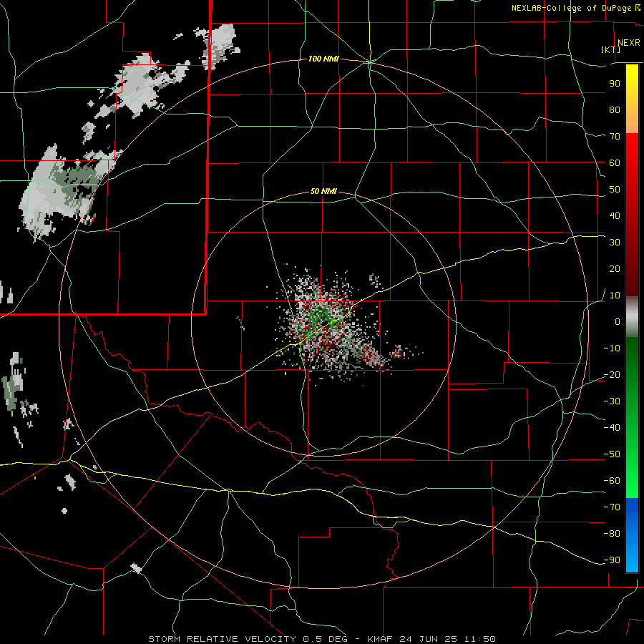Screen dimensions: 644x644
Task: Click the -50 value on velocity scale
Action: coord(612,454)
